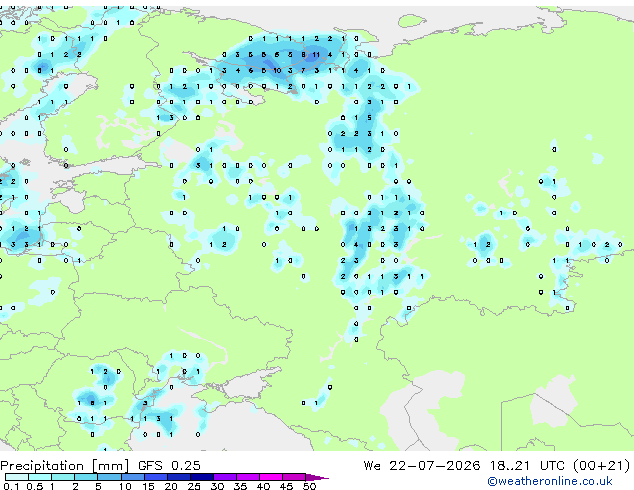This screenshot has height=490, width=634.
Task: Click the 'Precipitation [mm]' title text
Action: click(65, 466)
